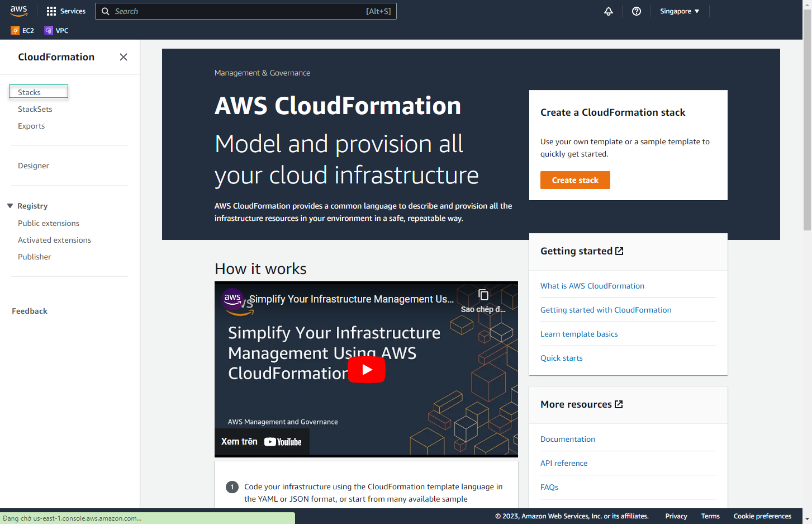This screenshot has height=524, width=812.
Task: Click the How it works heading
Action: click(x=260, y=269)
